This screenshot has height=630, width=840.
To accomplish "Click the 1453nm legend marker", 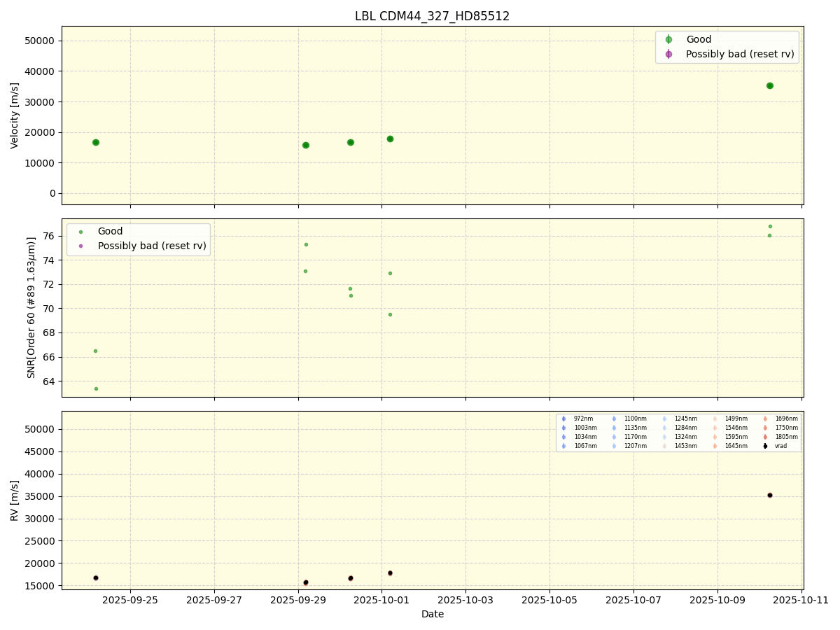I will 664,446.
